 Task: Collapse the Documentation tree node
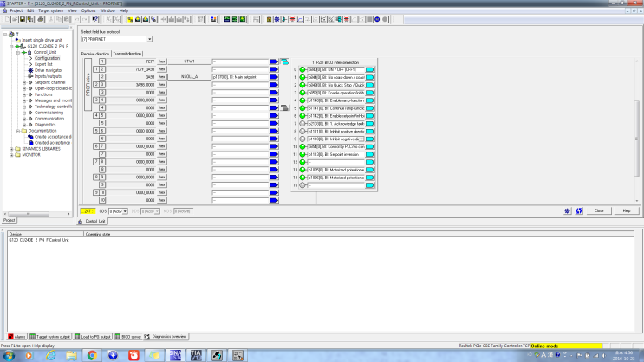click(18, 131)
